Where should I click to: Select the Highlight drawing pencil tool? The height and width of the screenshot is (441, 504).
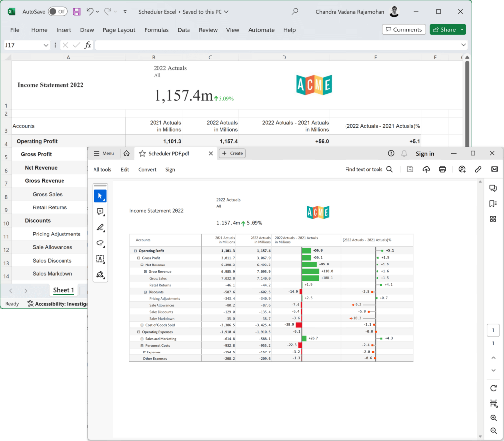pos(100,228)
